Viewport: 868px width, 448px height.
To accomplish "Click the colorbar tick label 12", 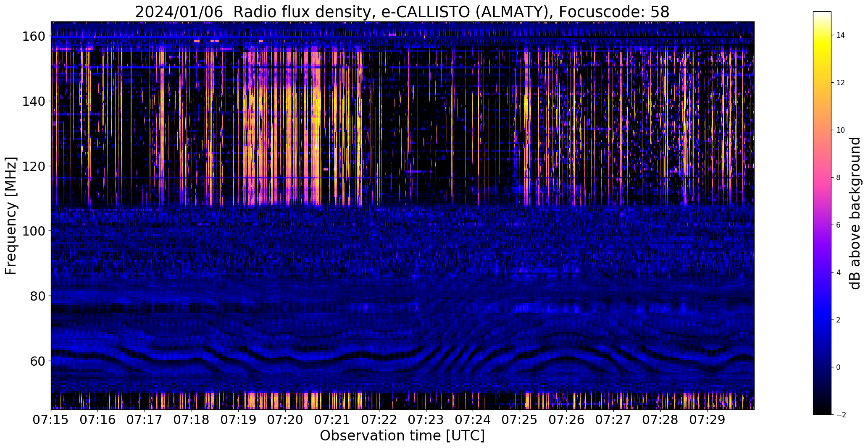I will [841, 83].
